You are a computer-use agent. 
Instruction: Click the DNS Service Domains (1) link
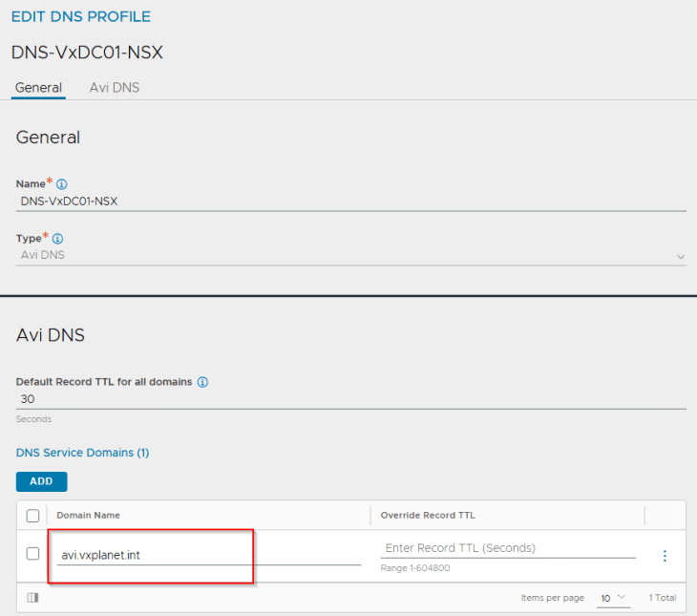tap(82, 453)
